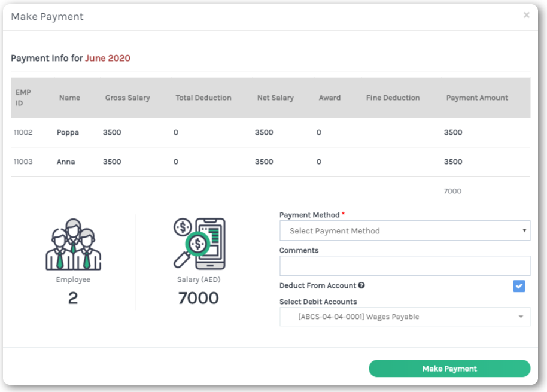The height and width of the screenshot is (392, 547).
Task: Click the Gross Salary column header
Action: [127, 98]
